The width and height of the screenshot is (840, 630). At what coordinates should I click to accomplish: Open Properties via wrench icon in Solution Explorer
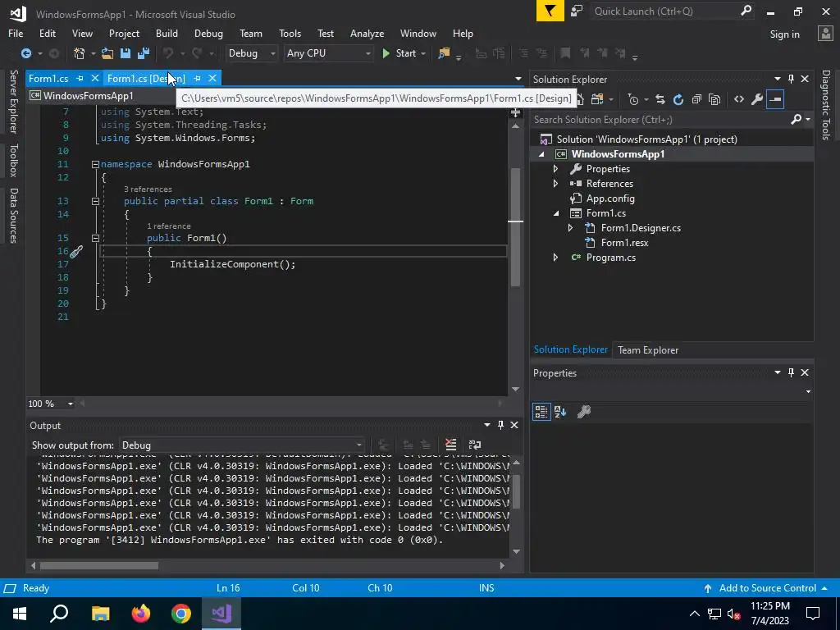point(757,99)
